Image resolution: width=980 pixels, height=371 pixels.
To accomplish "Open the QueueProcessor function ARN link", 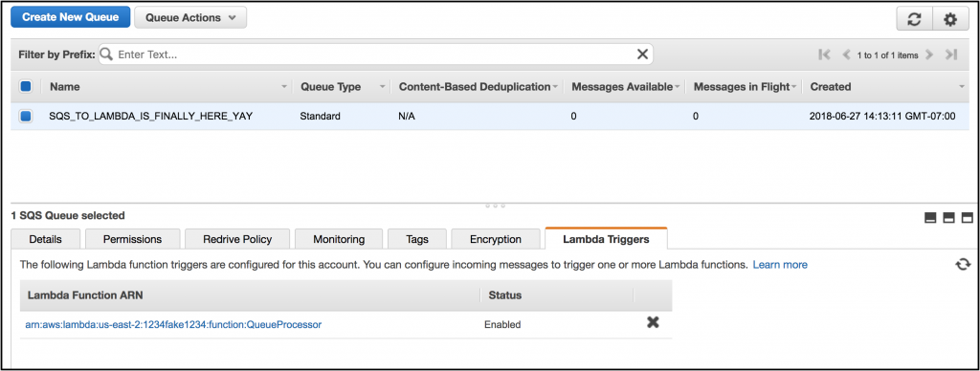I will 173,325.
